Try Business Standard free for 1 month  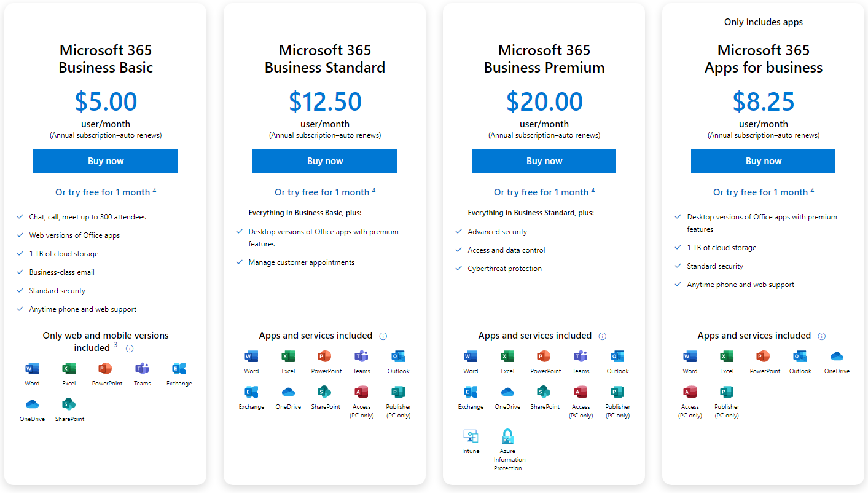tap(322, 192)
